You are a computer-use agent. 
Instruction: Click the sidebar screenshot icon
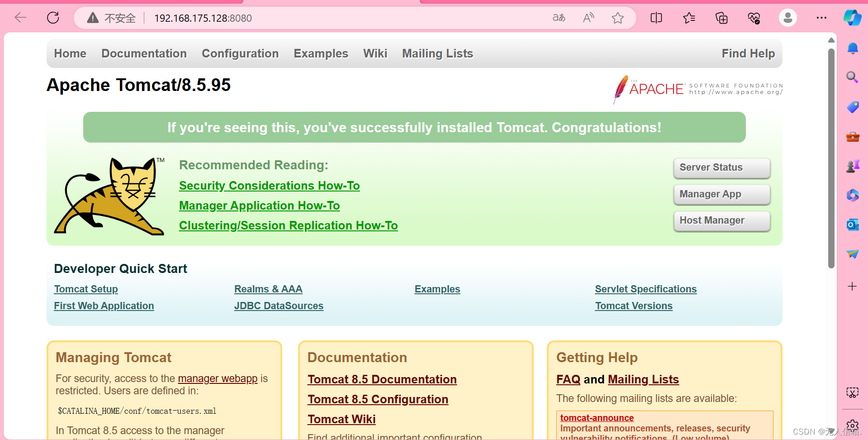tap(853, 392)
